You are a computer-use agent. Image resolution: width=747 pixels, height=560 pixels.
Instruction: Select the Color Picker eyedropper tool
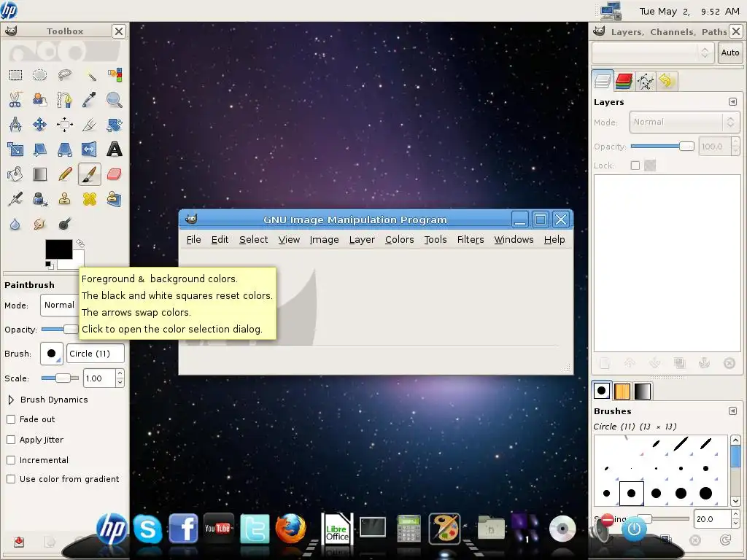(90, 100)
